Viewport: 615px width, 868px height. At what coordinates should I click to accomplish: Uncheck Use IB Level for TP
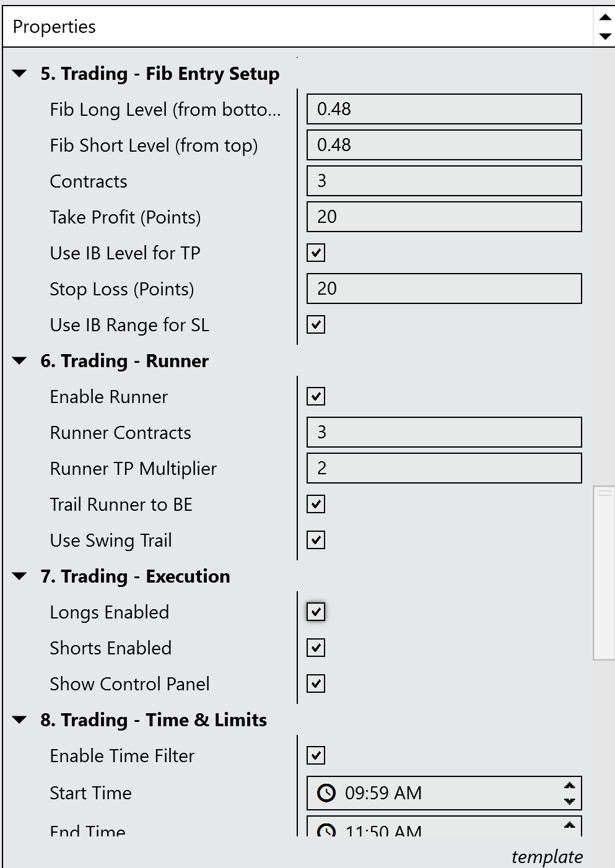pos(316,253)
